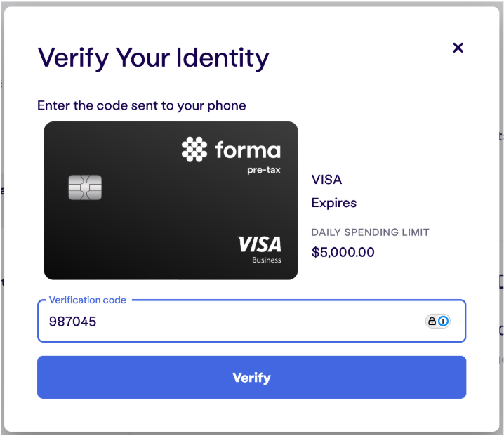
Task: Click the Verify Your Identity heading
Action: [153, 58]
